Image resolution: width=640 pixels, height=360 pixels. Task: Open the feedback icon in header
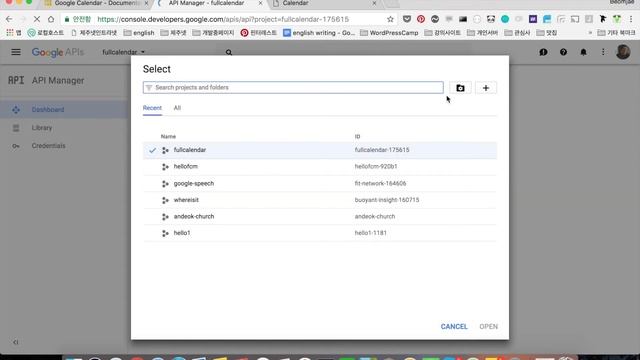pyautogui.click(x=543, y=52)
